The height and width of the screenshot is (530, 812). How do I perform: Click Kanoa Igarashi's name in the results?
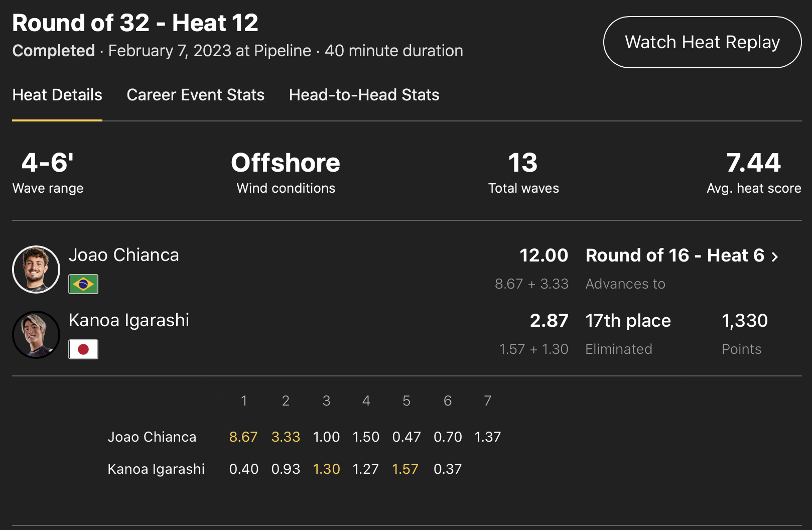pos(129,320)
